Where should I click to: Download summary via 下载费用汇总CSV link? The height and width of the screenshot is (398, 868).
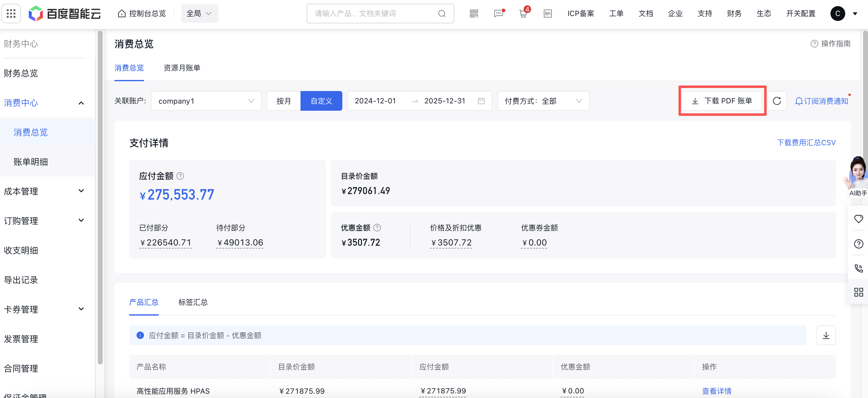coord(806,142)
